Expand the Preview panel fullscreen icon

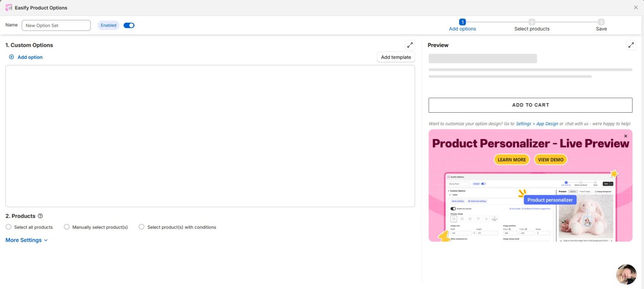(x=631, y=45)
